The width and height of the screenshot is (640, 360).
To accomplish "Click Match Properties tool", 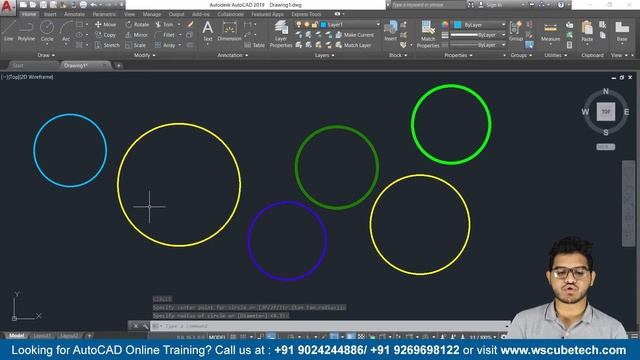I will pyautogui.click(x=428, y=34).
